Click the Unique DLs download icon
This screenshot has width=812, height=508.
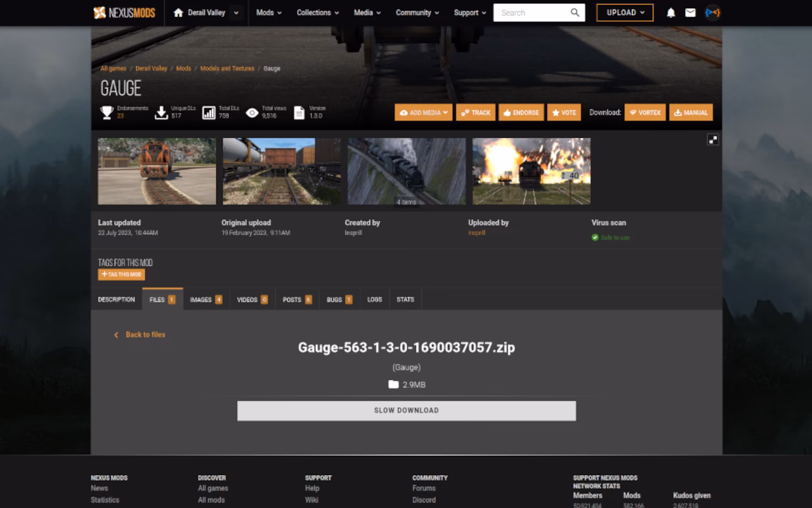(x=161, y=112)
